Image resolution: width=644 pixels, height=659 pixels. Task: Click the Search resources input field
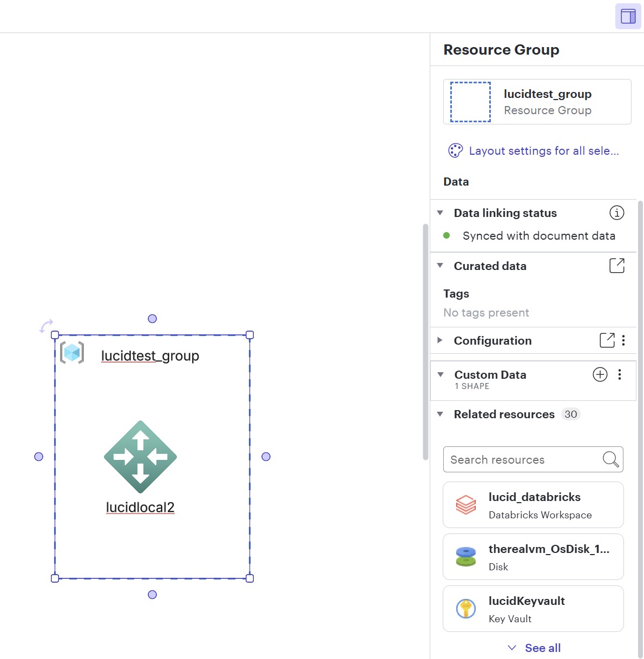(x=533, y=459)
